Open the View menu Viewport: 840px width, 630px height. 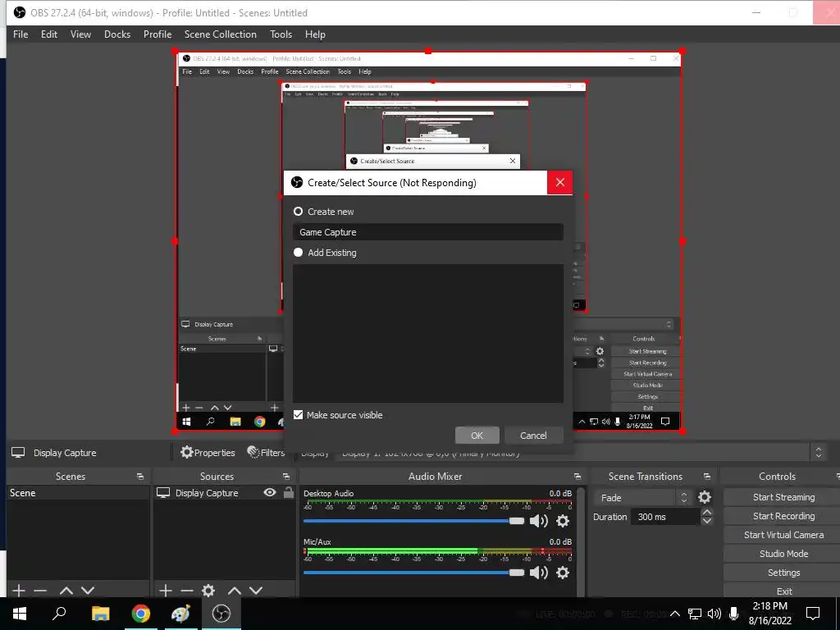[x=80, y=34]
